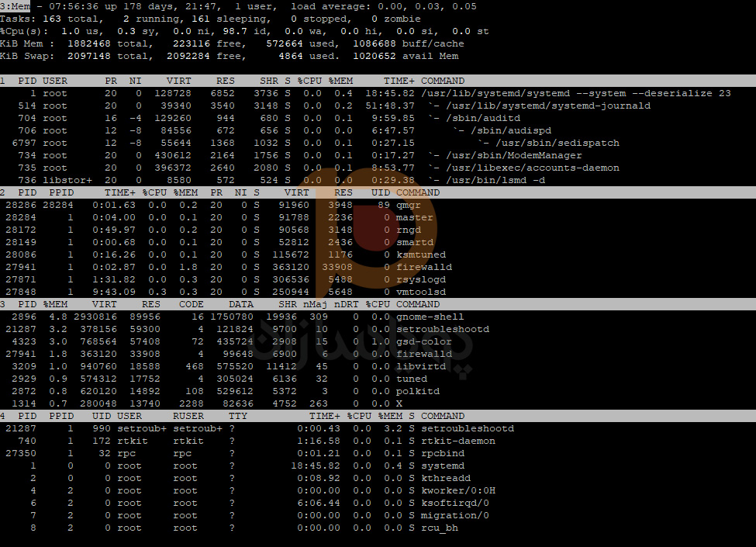Select the polkitd process row

click(233, 391)
